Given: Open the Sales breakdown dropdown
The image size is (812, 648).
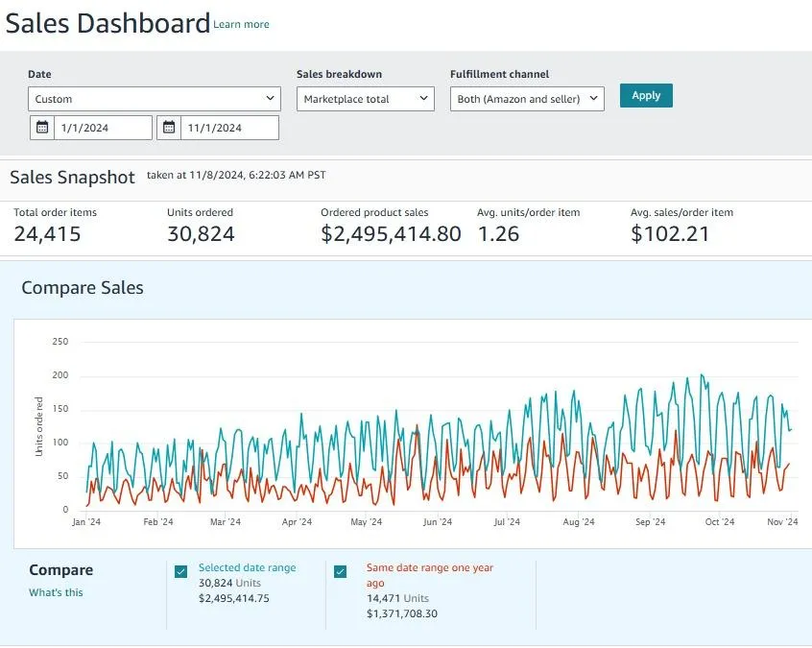Looking at the screenshot, I should (365, 99).
